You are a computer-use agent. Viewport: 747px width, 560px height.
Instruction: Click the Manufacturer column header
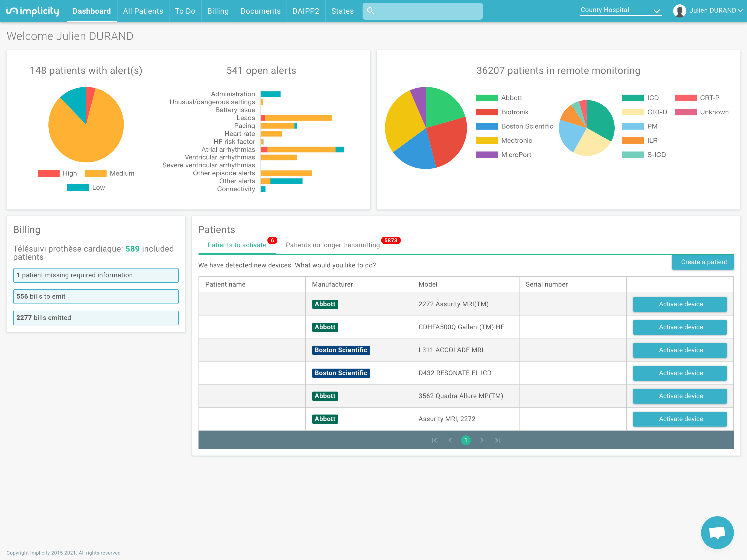coord(359,284)
